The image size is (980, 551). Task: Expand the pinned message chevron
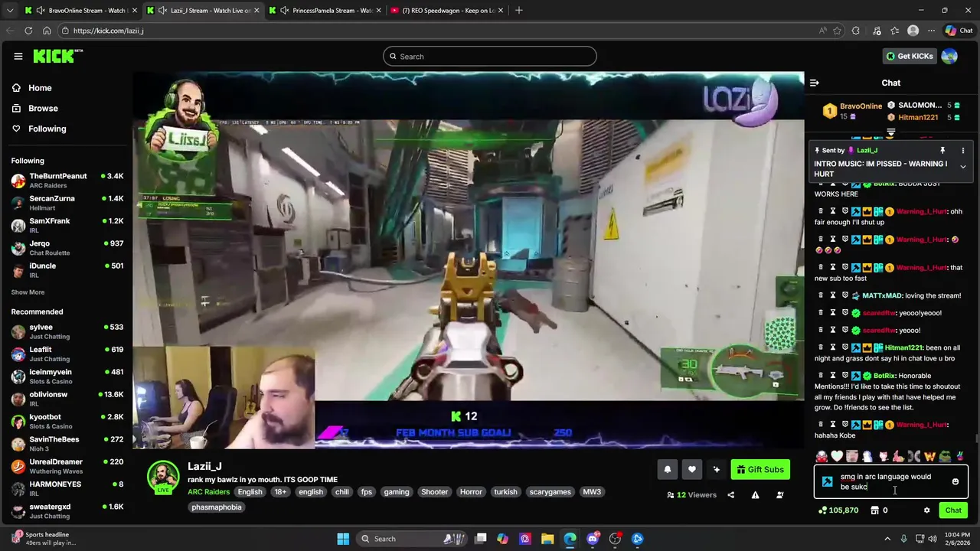[x=962, y=167]
